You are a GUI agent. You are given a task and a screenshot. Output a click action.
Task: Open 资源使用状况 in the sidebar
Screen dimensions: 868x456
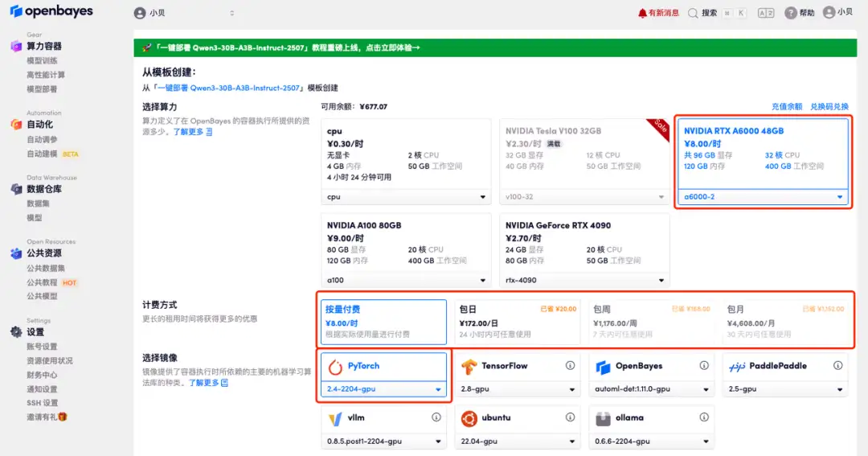tap(49, 361)
